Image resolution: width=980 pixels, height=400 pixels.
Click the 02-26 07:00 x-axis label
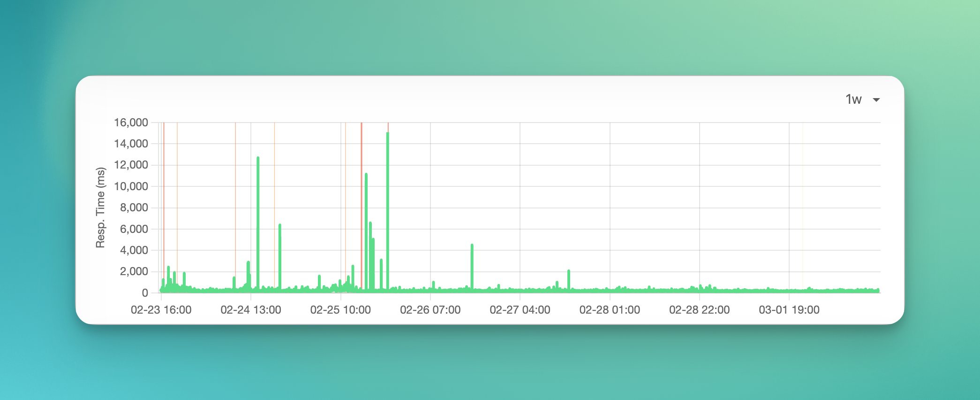(430, 310)
